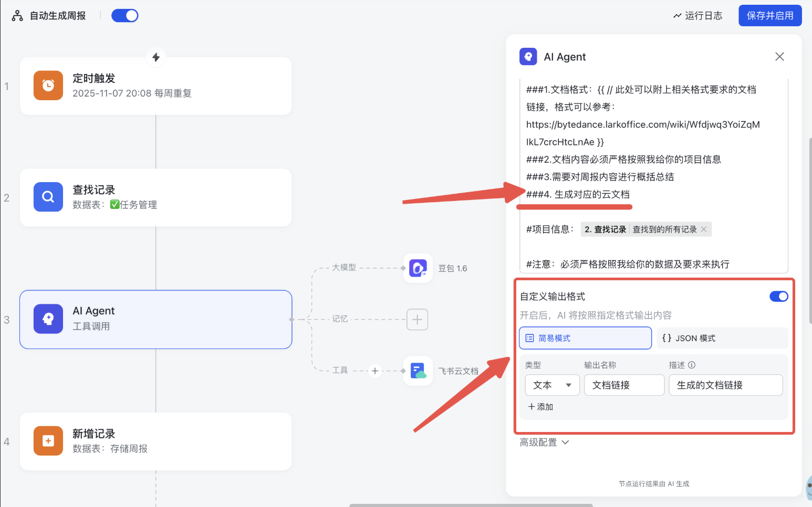The width and height of the screenshot is (812, 507).
Task: Add a tool with the 工具 plus icon
Action: tap(374, 371)
